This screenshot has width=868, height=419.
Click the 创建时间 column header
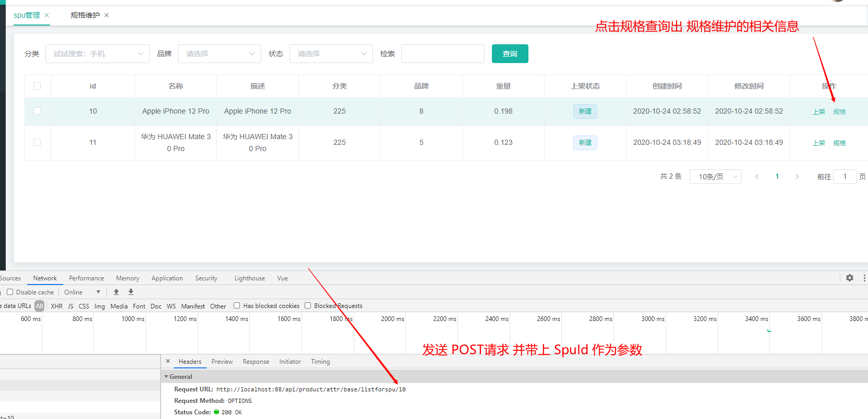pos(667,86)
